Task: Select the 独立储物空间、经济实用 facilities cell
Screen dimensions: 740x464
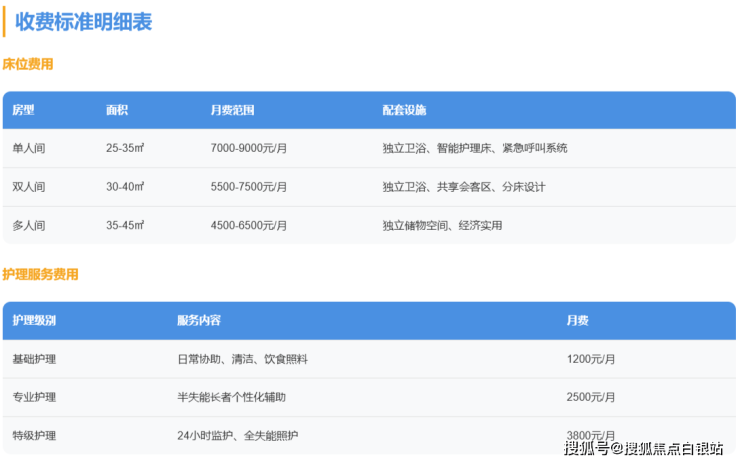Action: point(442,226)
